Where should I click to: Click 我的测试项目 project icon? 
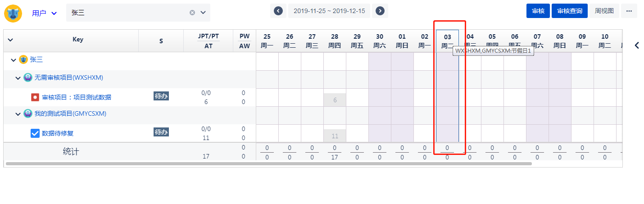point(28,113)
